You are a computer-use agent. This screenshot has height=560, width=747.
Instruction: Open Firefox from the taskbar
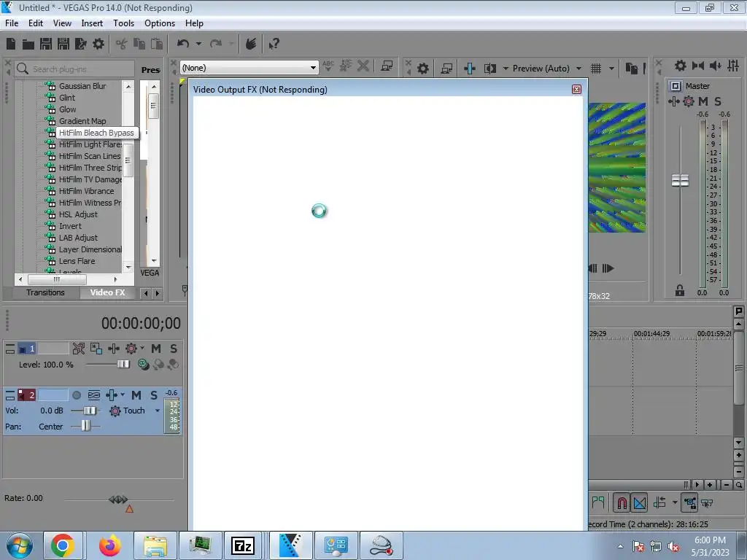coord(110,545)
